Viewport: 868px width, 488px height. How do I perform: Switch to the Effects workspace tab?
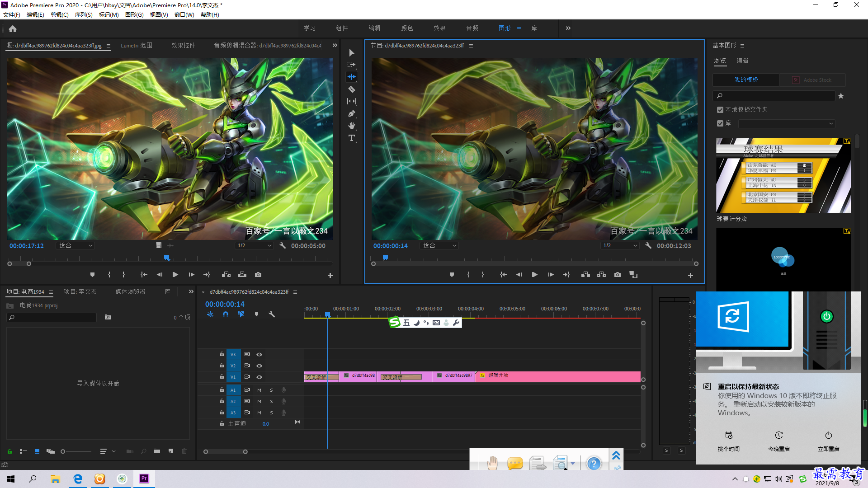coord(439,28)
